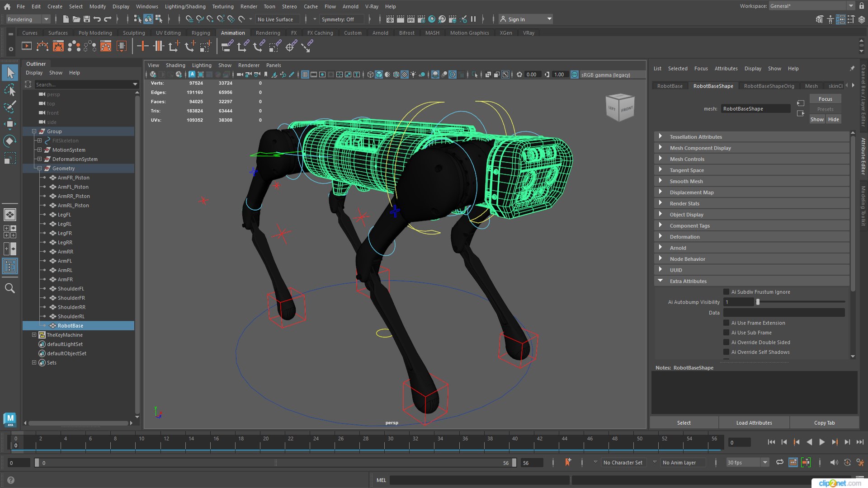Screen dimensions: 868x488
Task: Open the Lighting/Shading menu
Action: [x=185, y=6]
